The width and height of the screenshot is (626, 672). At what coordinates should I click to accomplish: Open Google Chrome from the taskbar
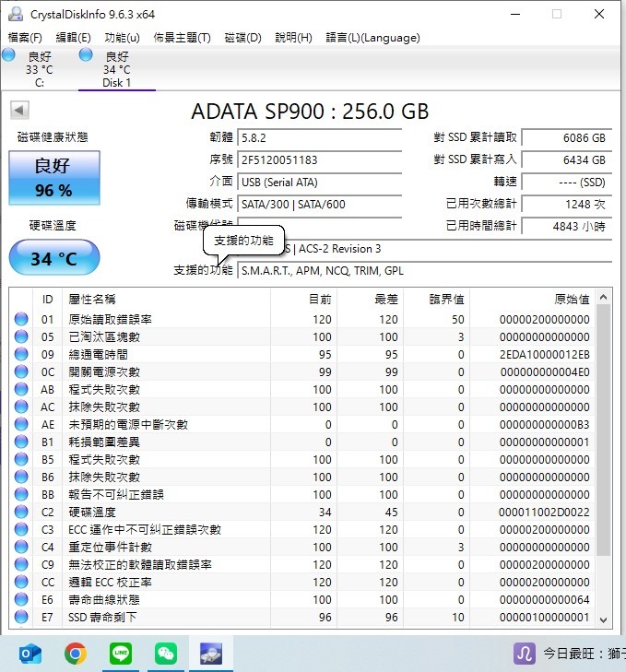pyautogui.click(x=76, y=654)
